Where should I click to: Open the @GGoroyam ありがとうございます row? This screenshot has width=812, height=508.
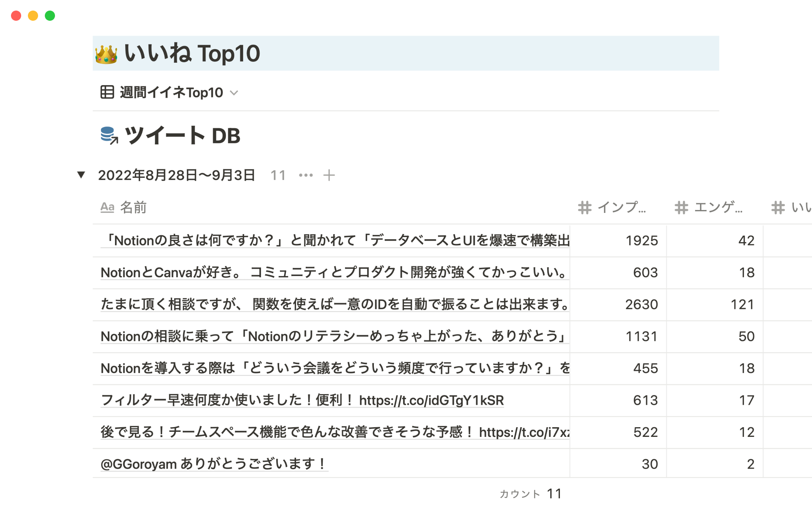coord(214,464)
